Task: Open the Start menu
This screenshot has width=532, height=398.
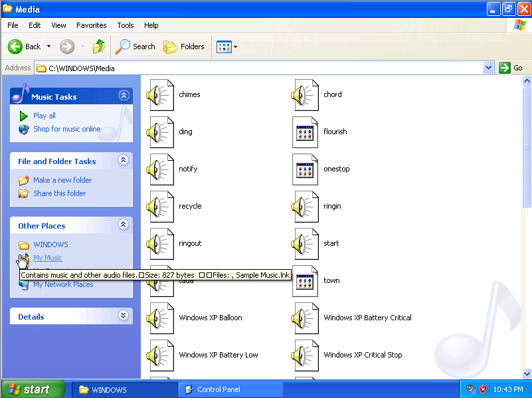Action: 33,389
